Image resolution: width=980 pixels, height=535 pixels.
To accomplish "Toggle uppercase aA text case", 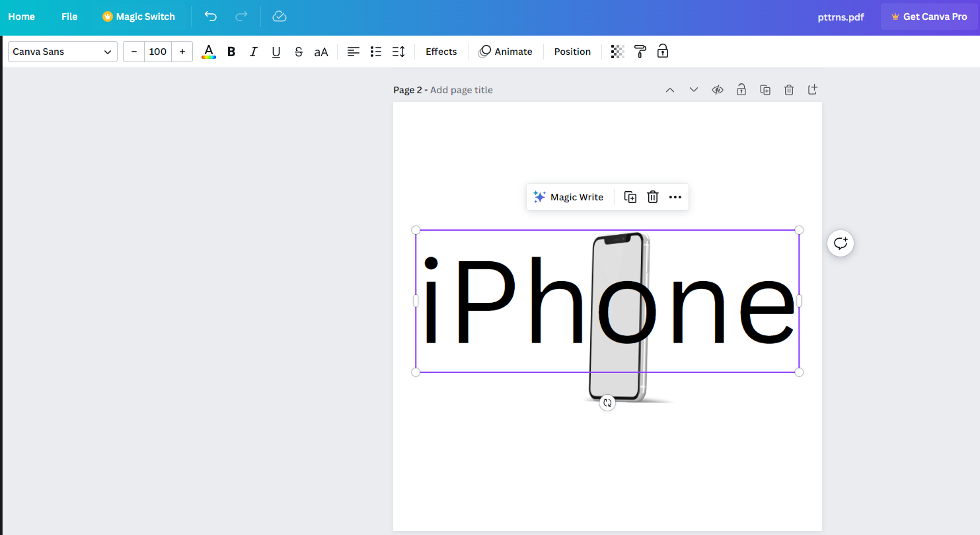I will (x=321, y=52).
